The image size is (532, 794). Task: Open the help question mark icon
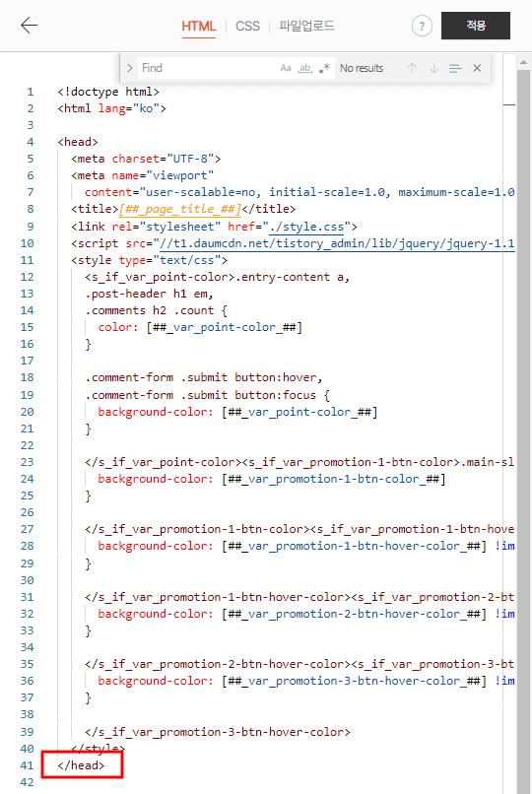click(422, 26)
